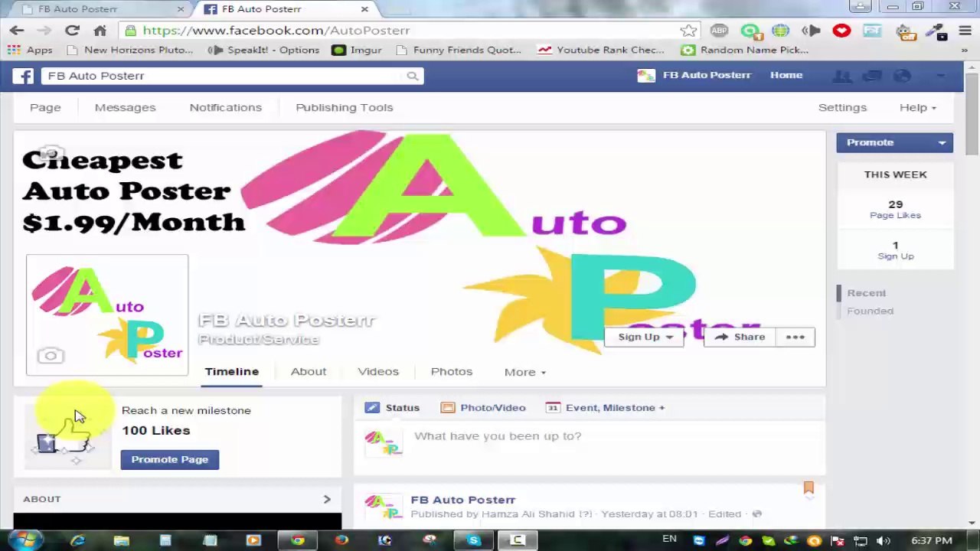Open the browser home page icon
Screen dimensions: 980x551
coord(100,31)
